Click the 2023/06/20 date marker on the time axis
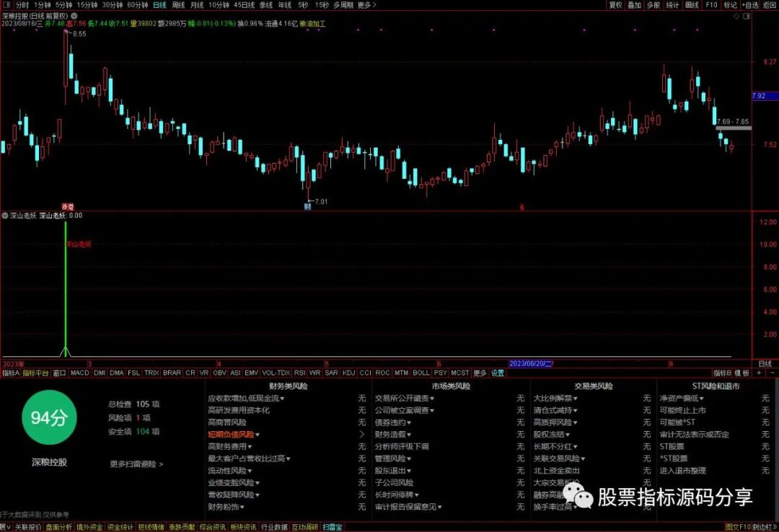Image resolution: width=779 pixels, height=532 pixels. pos(531,363)
